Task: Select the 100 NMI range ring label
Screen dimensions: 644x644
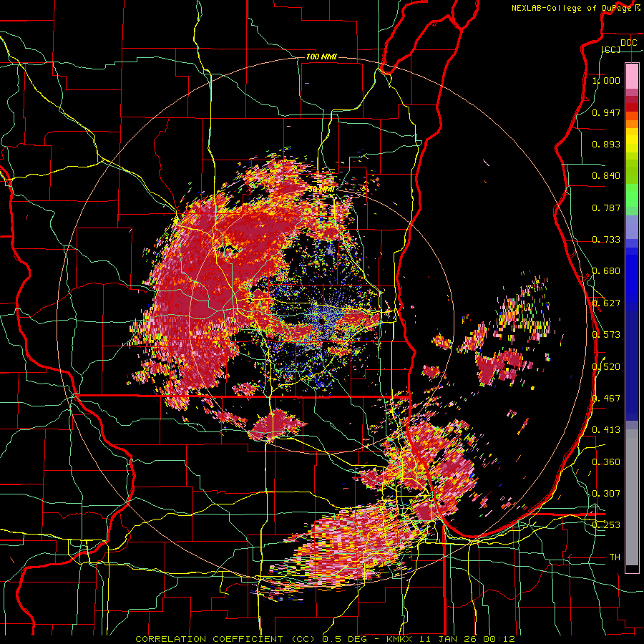Action: [x=321, y=57]
